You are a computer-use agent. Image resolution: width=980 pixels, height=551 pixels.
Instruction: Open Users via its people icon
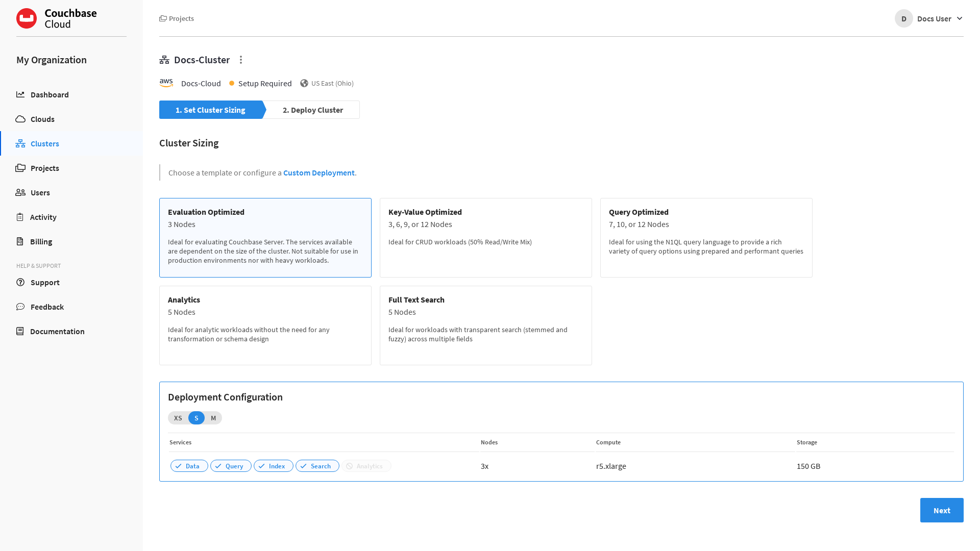coord(20,192)
